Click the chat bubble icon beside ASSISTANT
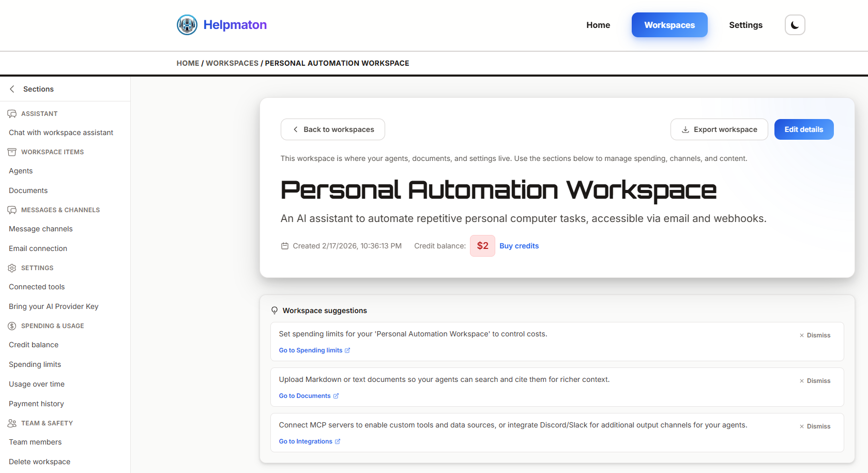The width and height of the screenshot is (868, 473). pos(12,113)
